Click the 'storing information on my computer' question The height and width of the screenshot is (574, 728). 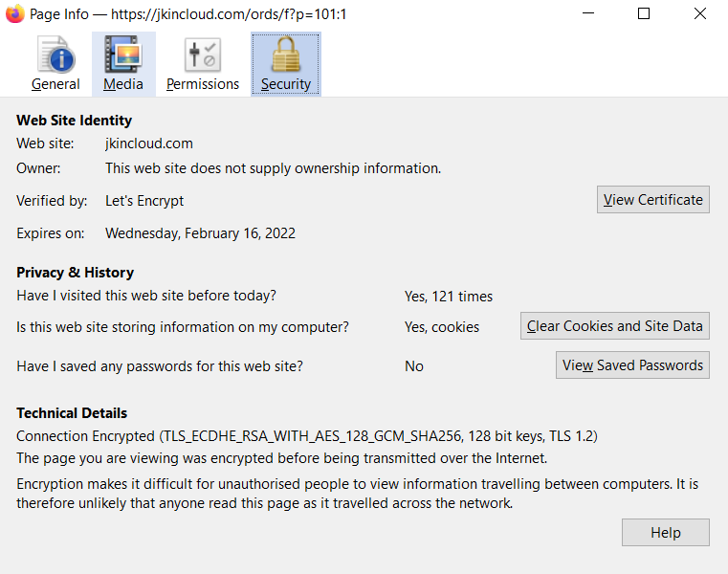point(183,327)
